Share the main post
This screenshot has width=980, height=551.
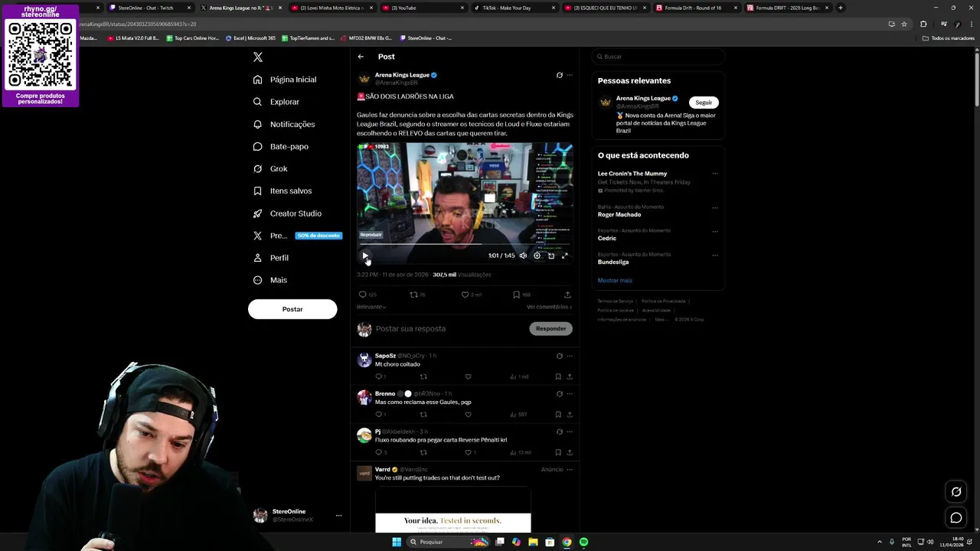coord(567,295)
